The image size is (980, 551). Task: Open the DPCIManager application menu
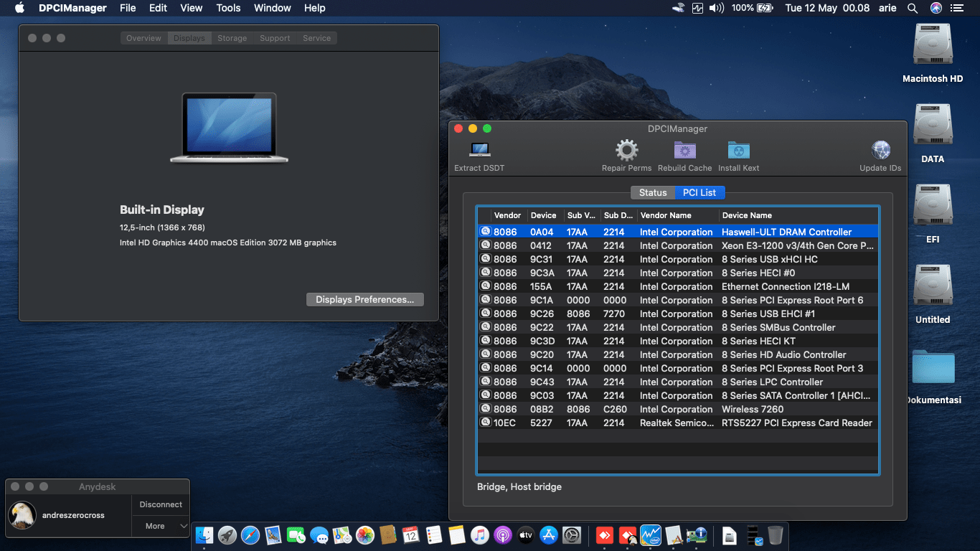tap(72, 8)
